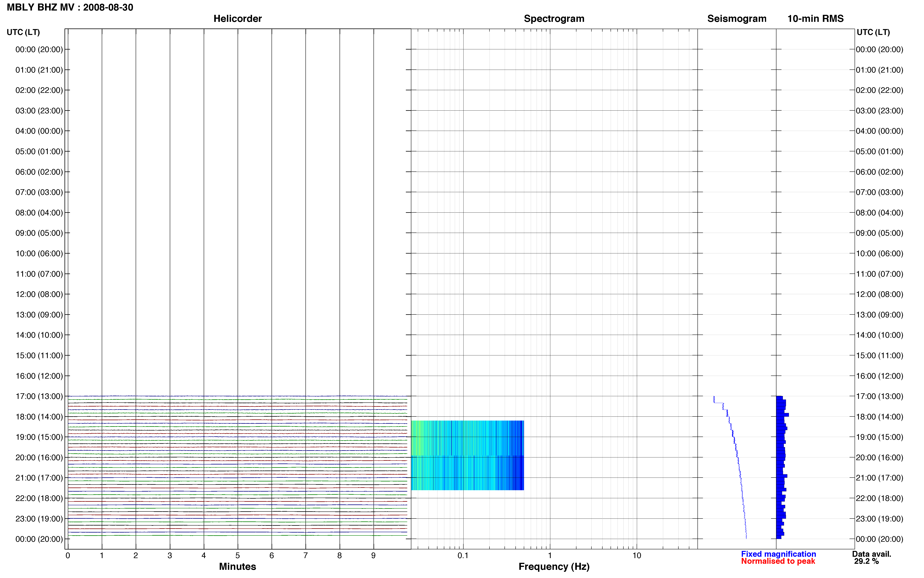This screenshot has height=578, width=924.
Task: Click left time label '17:00 (13:00)'
Action: (39, 396)
